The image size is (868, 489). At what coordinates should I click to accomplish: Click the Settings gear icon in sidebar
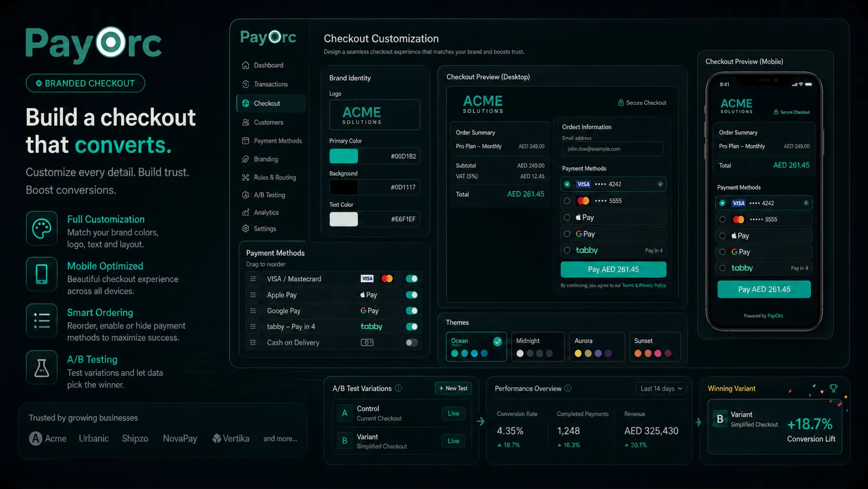point(246,229)
